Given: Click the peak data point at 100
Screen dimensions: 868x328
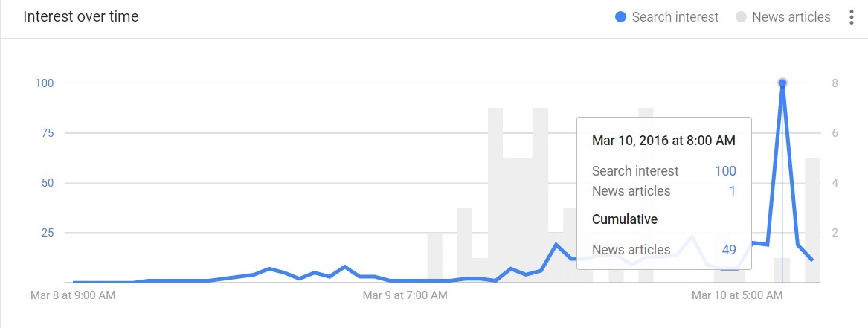Looking at the screenshot, I should 782,83.
